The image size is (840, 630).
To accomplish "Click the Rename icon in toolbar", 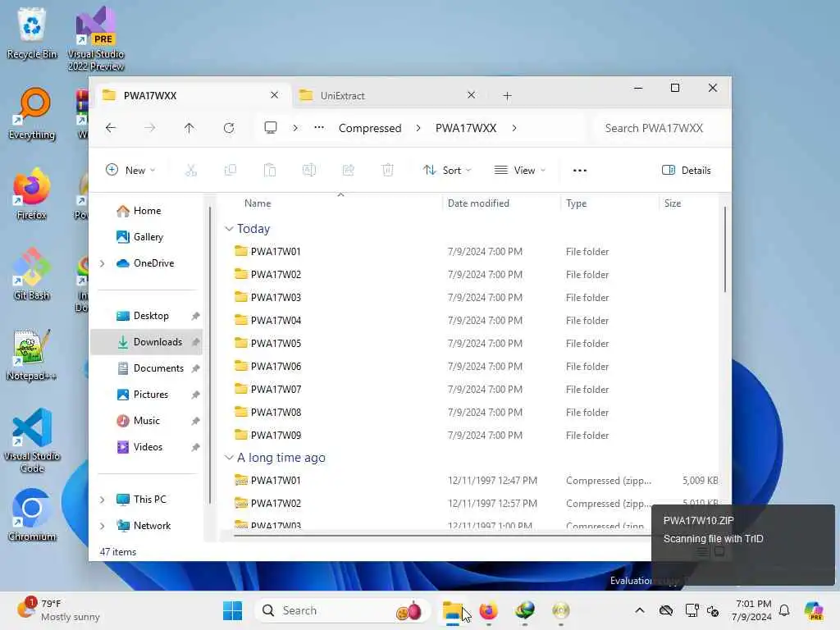I will point(309,171).
